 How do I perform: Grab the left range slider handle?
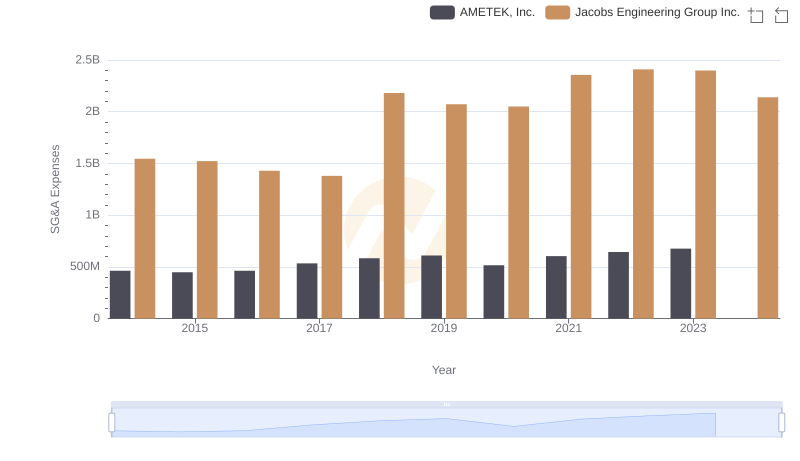[x=112, y=422]
